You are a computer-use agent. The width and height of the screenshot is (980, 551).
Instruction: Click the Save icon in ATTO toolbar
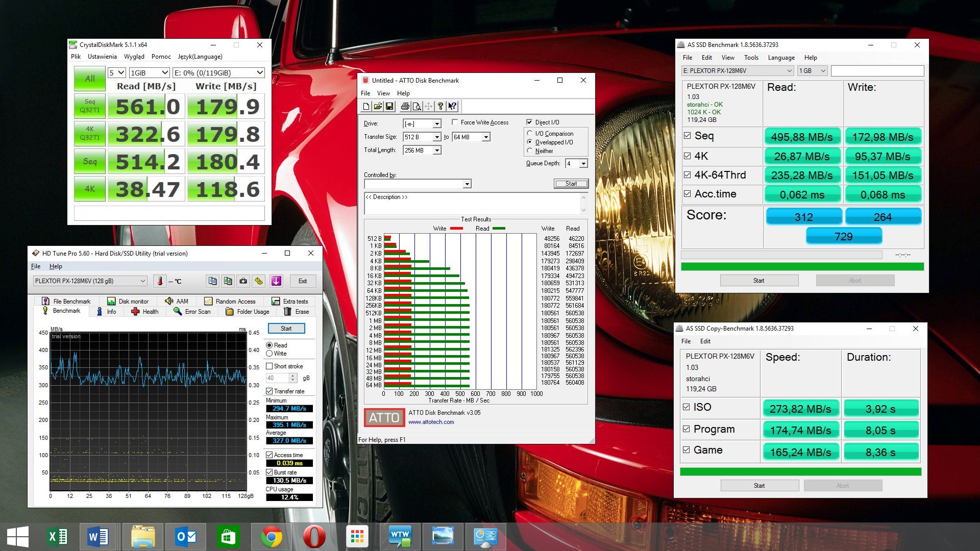pyautogui.click(x=389, y=106)
